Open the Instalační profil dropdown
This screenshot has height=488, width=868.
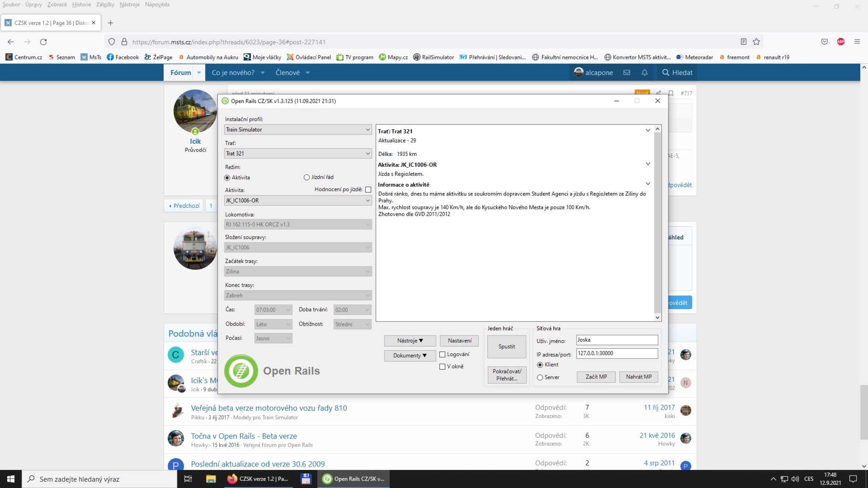point(298,130)
